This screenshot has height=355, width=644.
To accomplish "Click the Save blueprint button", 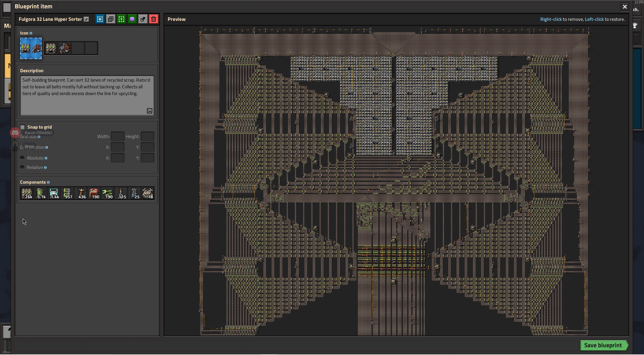I will 603,345.
